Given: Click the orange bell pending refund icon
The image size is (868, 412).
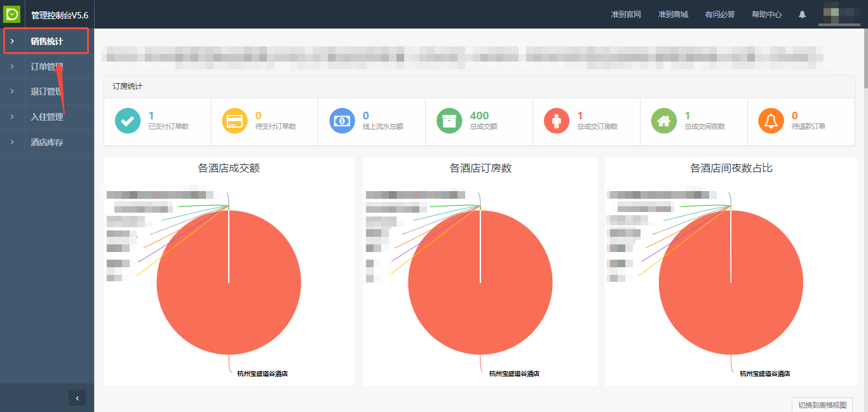Looking at the screenshot, I should click(771, 121).
